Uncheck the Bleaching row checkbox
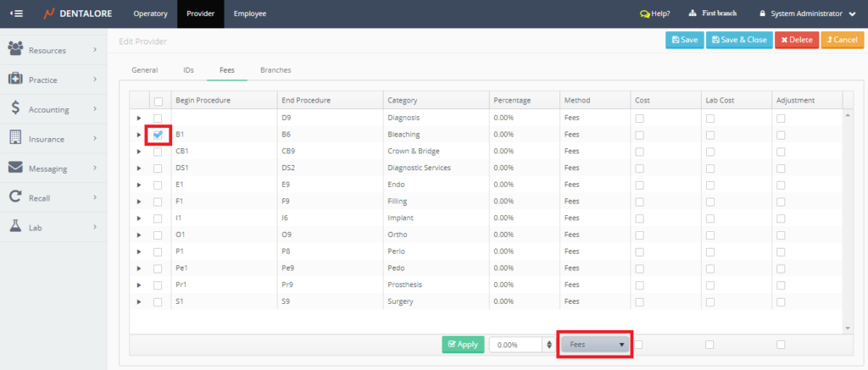Viewport: 868px width, 370px height. (x=158, y=135)
